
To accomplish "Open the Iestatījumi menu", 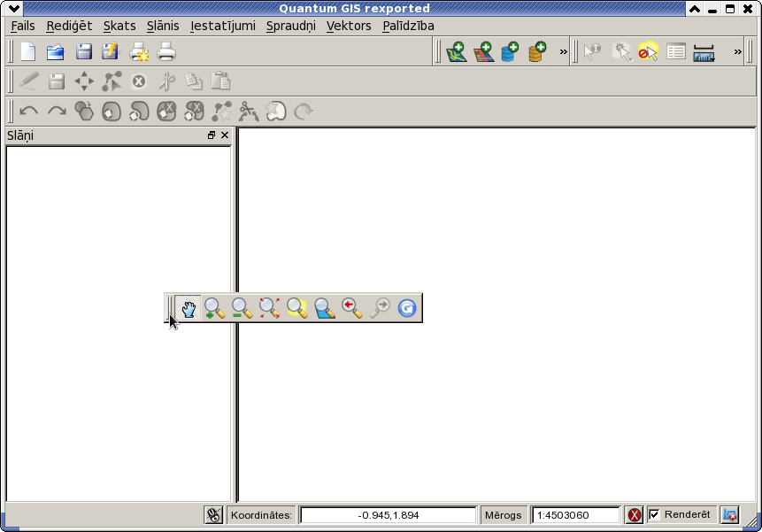I will point(222,26).
